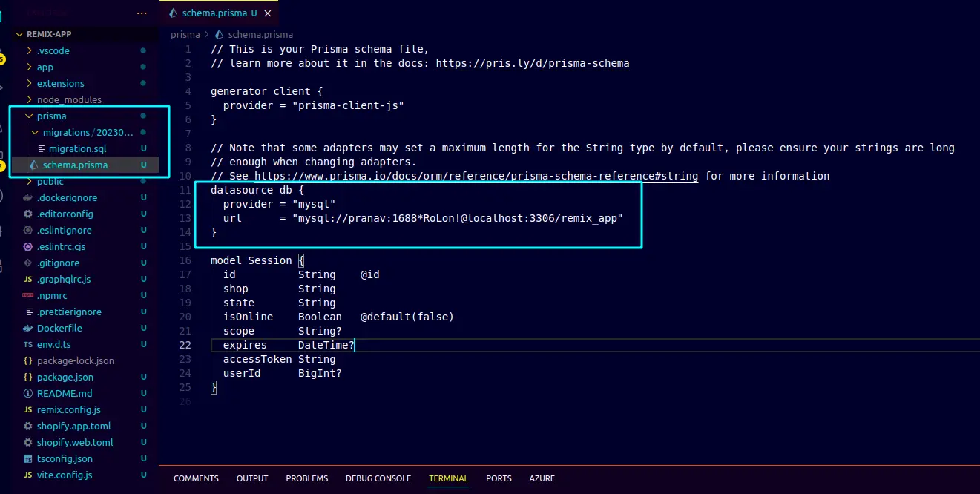Image resolution: width=980 pixels, height=494 pixels.
Task: Click the '@default(false)' attribute
Action: [x=407, y=317]
